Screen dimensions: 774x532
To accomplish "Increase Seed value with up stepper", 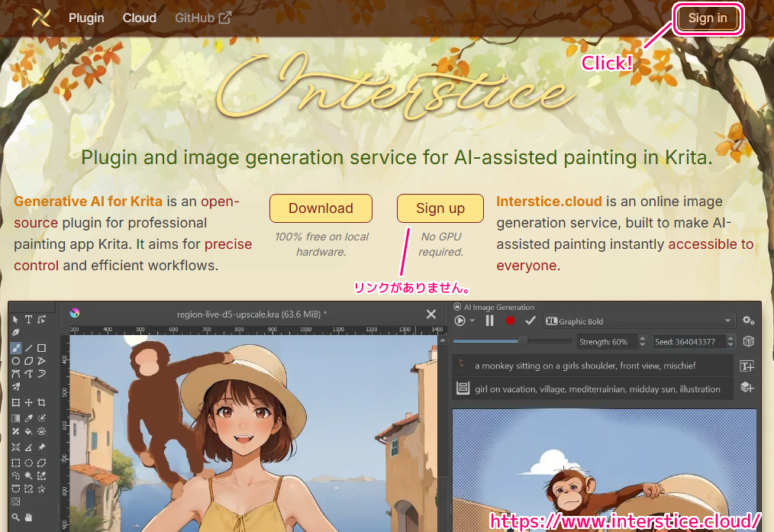I will (x=731, y=338).
